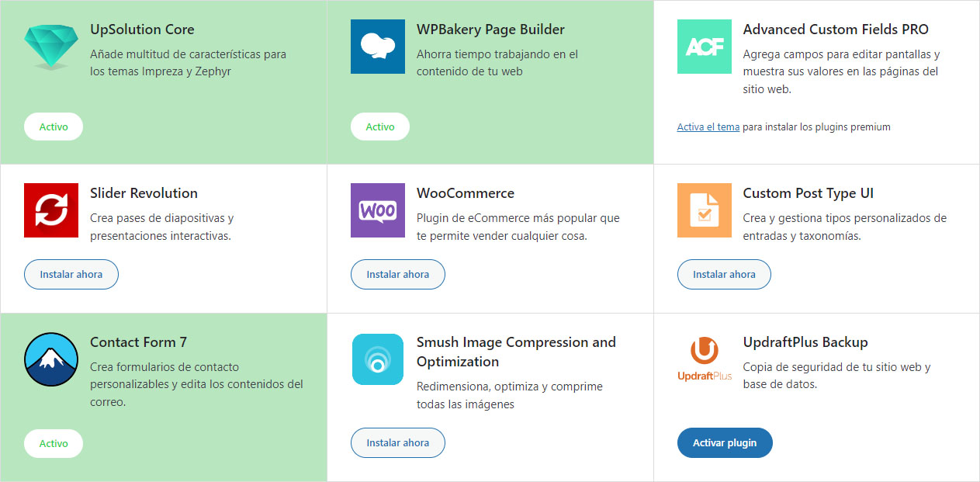Click the Custom Post Type UI orange icon

pyautogui.click(x=705, y=210)
